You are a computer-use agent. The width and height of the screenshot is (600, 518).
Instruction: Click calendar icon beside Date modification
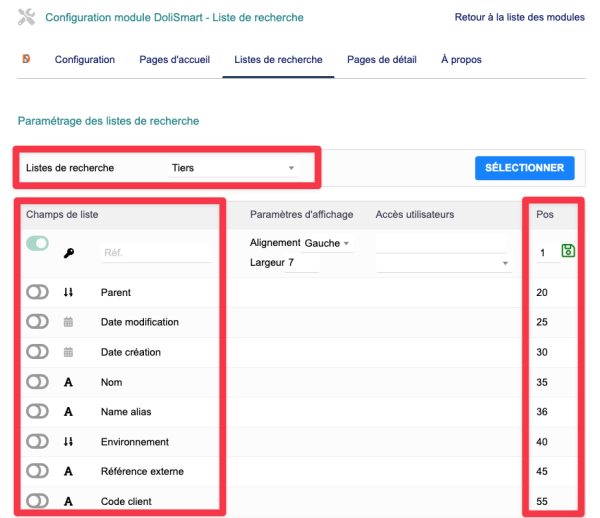click(69, 322)
